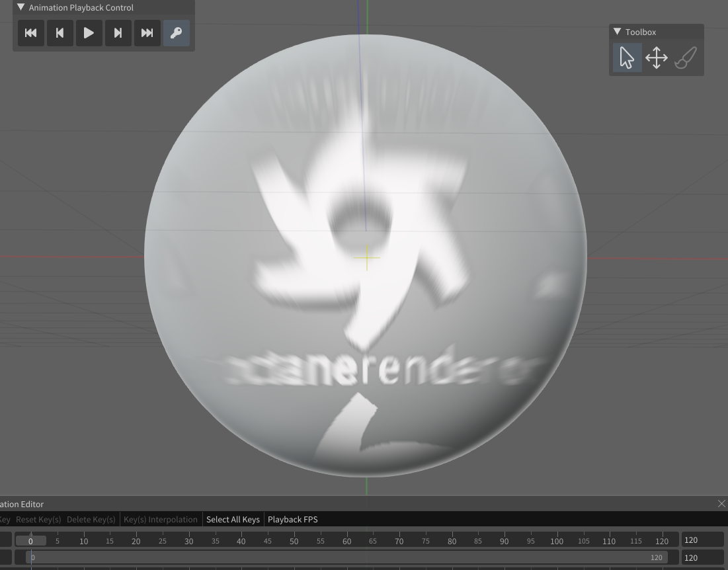Step forward one frame
The width and height of the screenshot is (728, 570).
(x=118, y=33)
